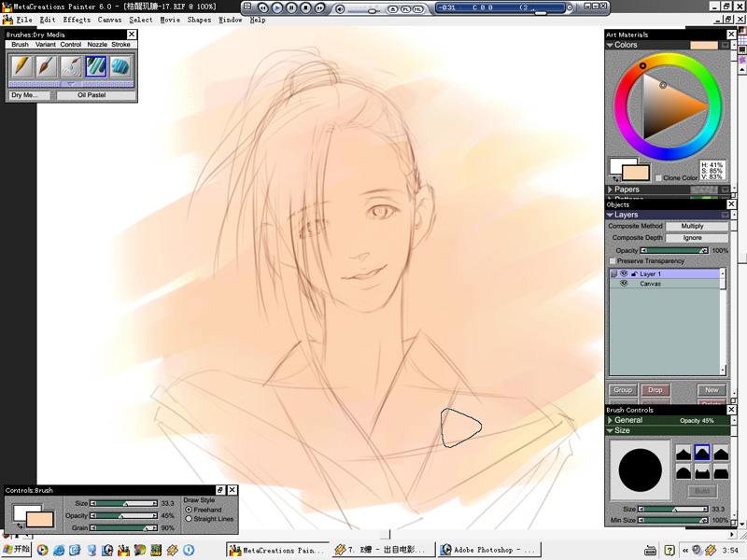This screenshot has width=747, height=560.
Task: Click play in the media player bar
Action: pos(276,7)
